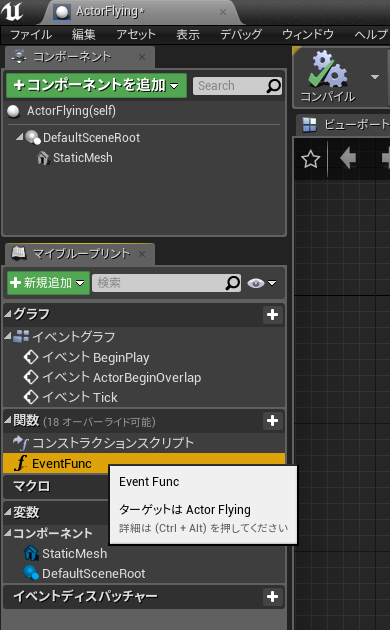This screenshot has width=390, height=630.
Task: Open the Compile options dropdown arrow
Action: (375, 77)
